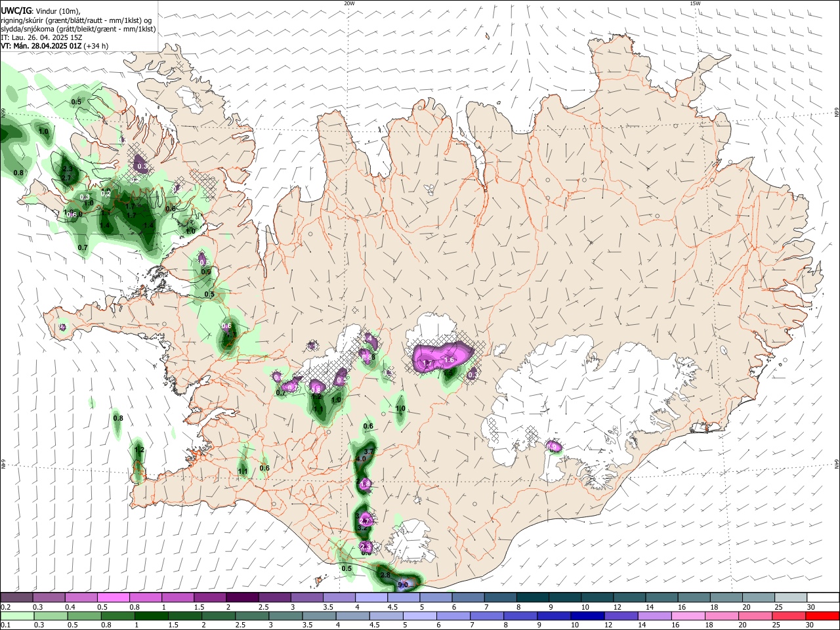Click the pale green rain swatch starting at 0.1
Image resolution: width=840 pixels, height=630 pixels.
[16, 616]
